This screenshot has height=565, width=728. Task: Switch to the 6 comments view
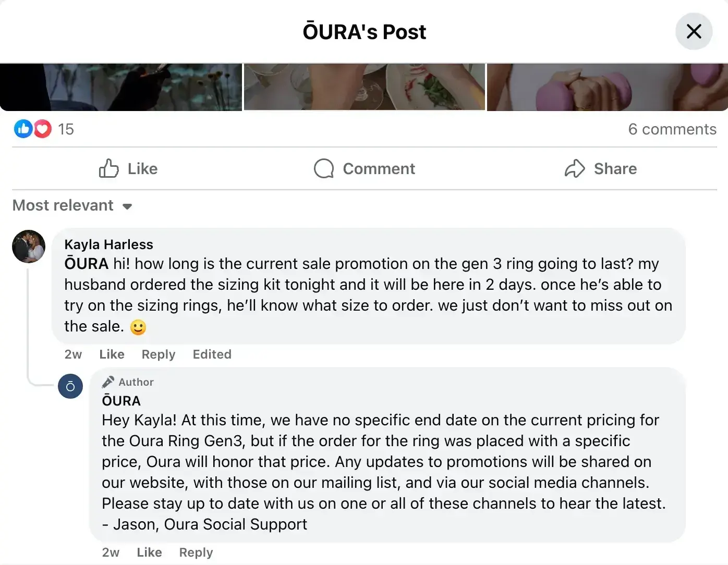click(x=673, y=129)
